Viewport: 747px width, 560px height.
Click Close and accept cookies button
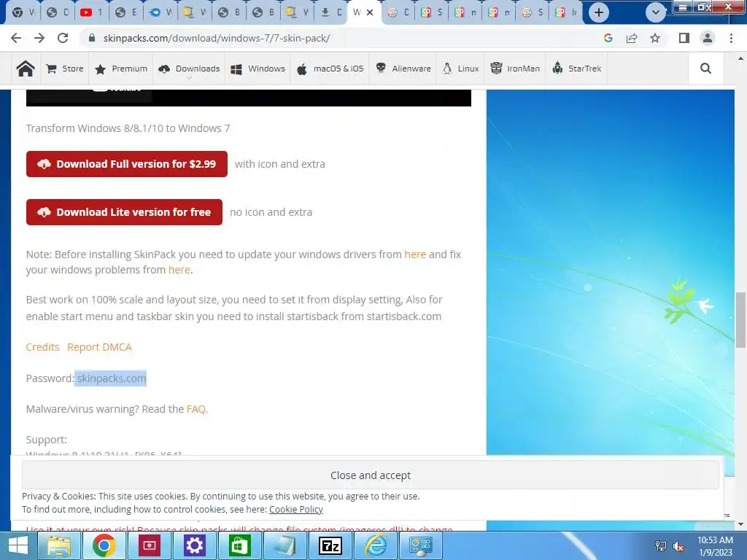click(370, 475)
